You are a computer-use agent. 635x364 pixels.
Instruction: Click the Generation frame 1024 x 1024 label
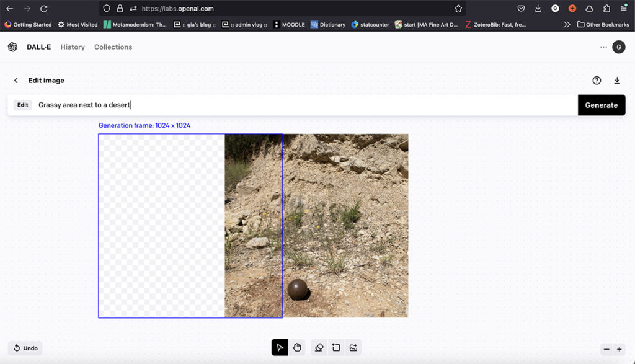(144, 125)
